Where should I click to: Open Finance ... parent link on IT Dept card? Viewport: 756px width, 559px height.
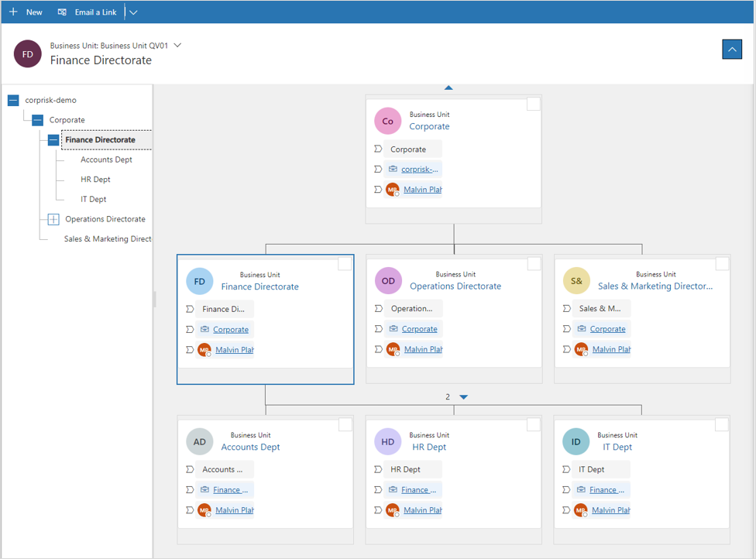(x=607, y=490)
